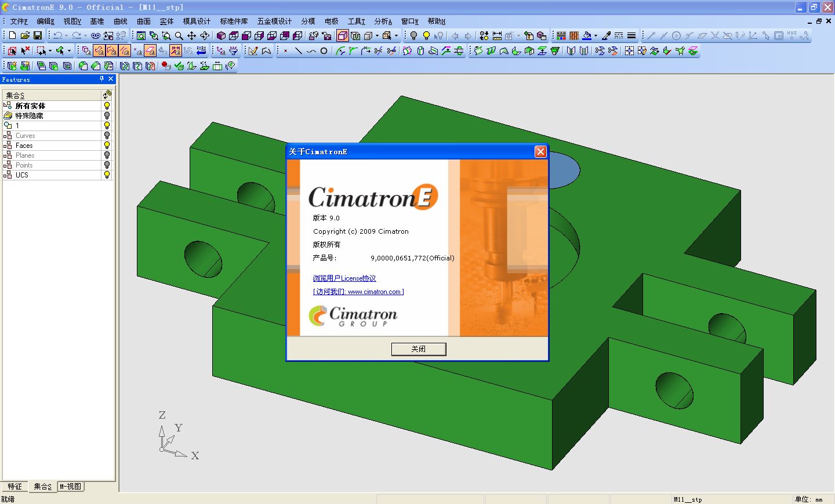835x504 pixels.
Task: Show the Planes set via its bulb
Action: [107, 155]
